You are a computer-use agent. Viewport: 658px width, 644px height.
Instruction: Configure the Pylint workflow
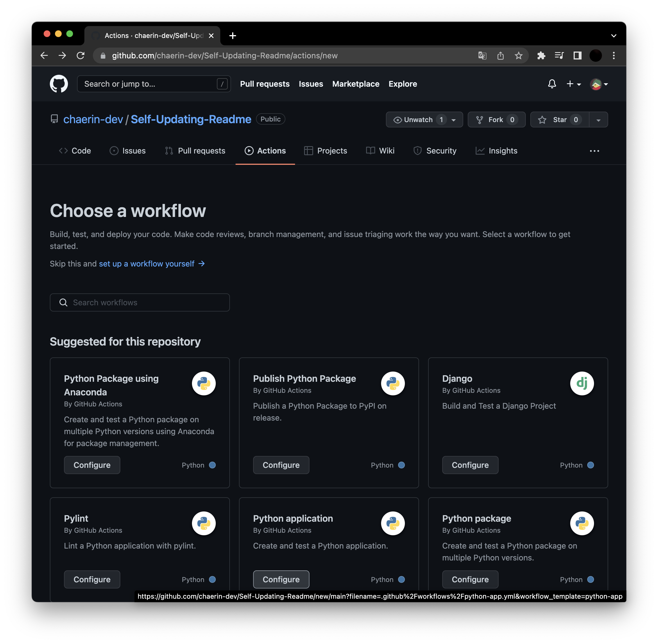92,579
